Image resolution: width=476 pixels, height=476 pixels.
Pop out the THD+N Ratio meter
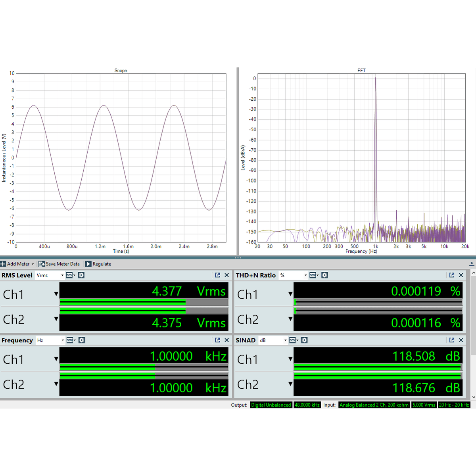pos(452,275)
